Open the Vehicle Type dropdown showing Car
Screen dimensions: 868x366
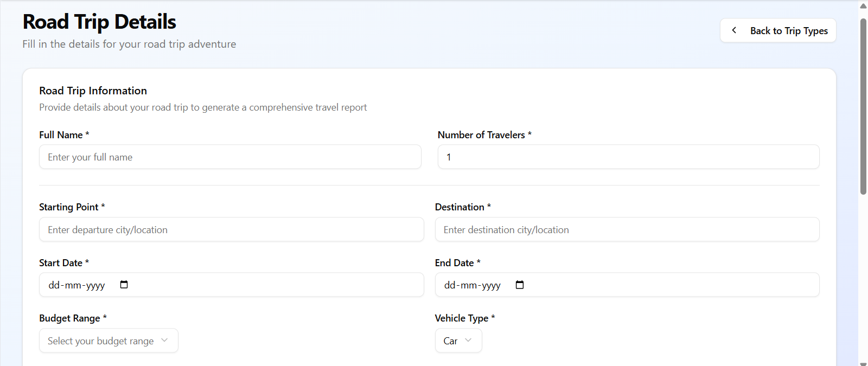tap(458, 341)
